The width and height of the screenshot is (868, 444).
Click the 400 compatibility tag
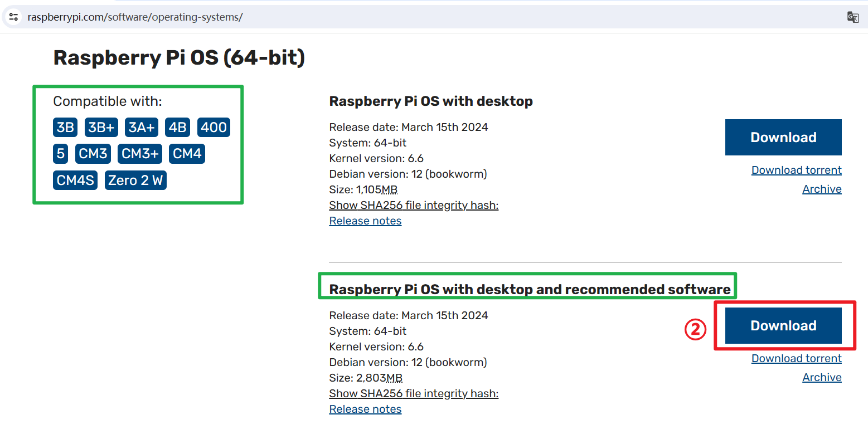(x=214, y=127)
